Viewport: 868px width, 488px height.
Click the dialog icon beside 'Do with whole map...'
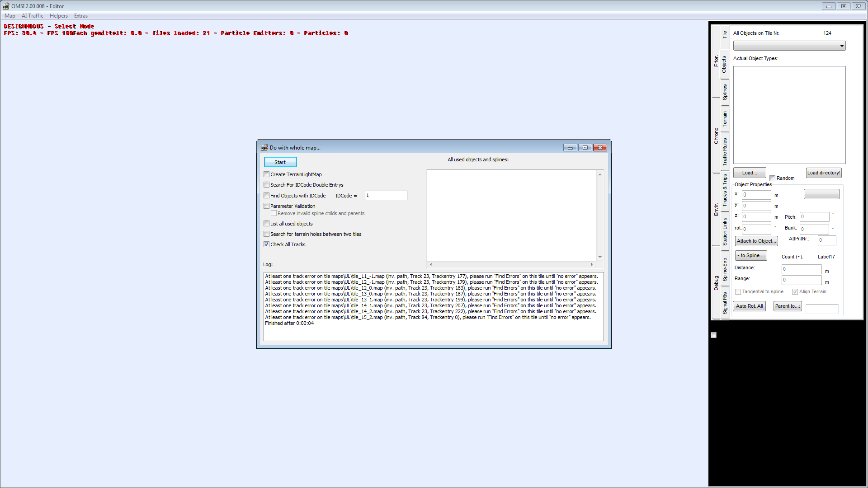tap(264, 148)
